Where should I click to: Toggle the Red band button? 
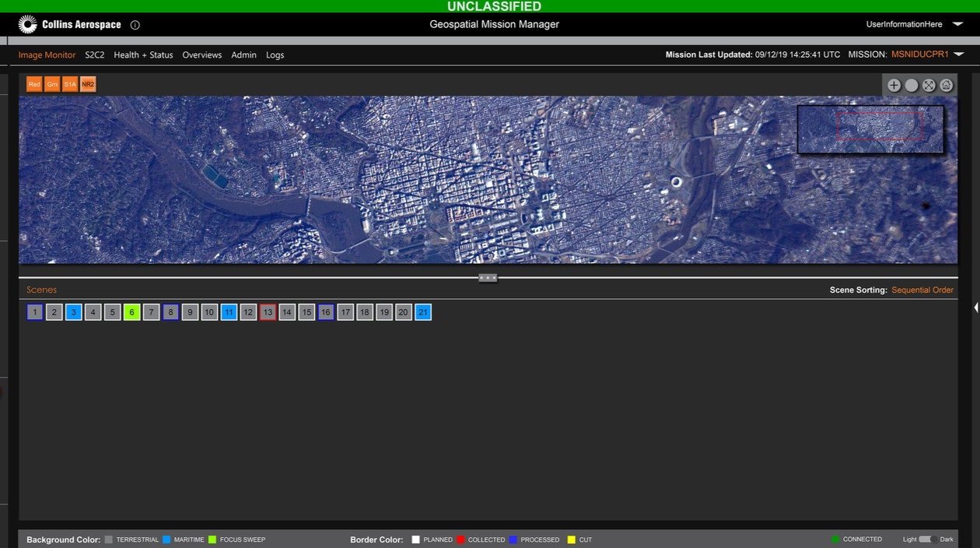point(34,84)
